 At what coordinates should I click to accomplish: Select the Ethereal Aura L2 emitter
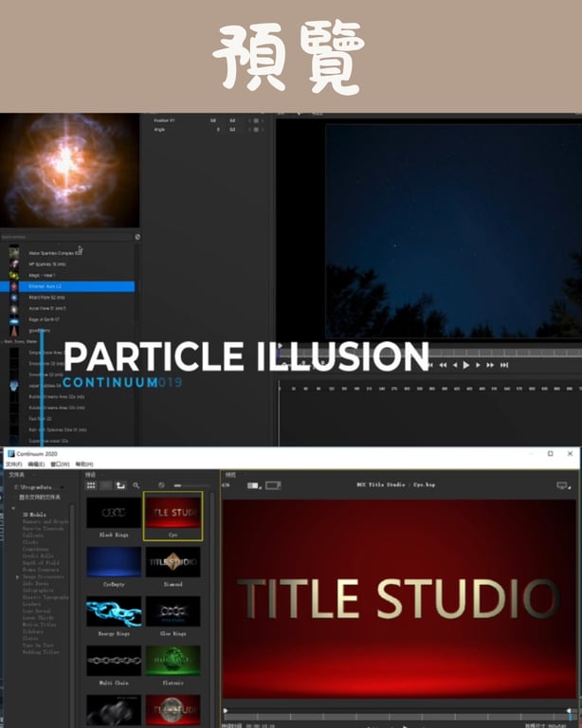(67, 286)
